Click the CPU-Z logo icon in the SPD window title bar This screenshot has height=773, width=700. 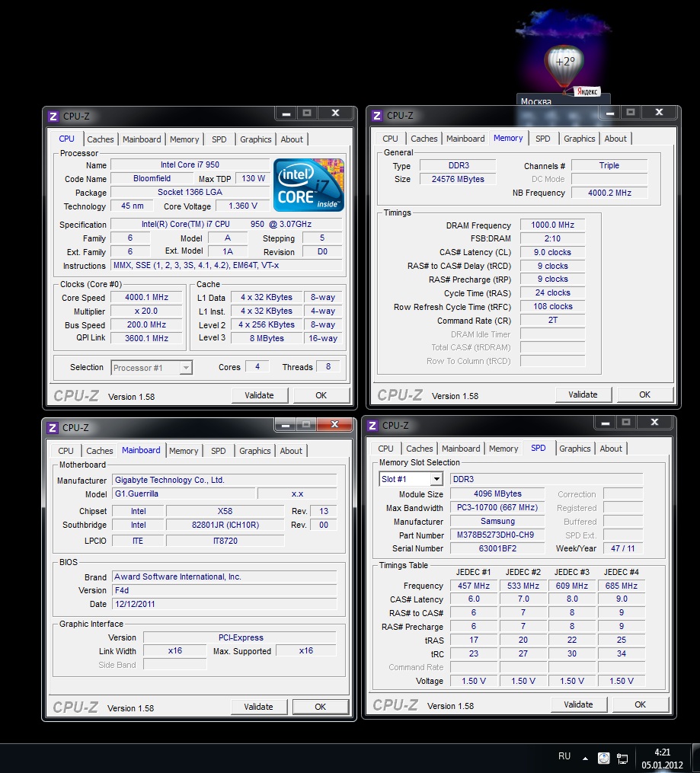[372, 426]
